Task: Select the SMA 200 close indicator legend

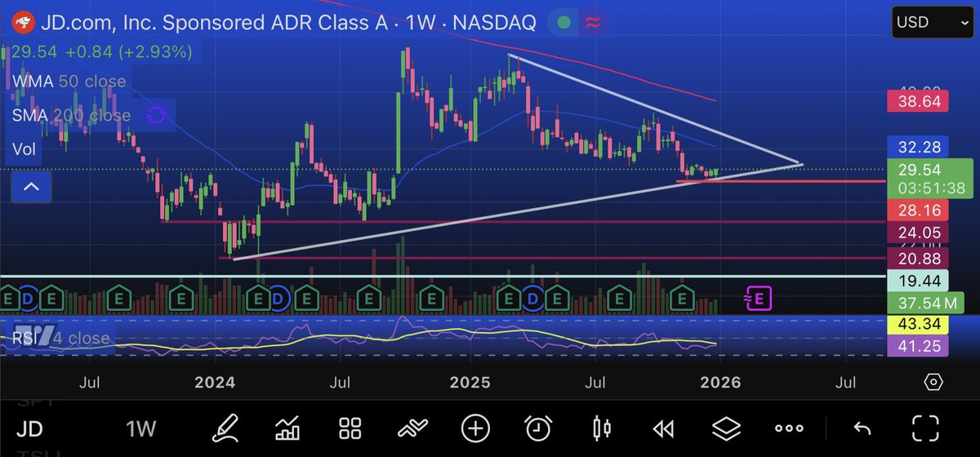Action: [71, 115]
